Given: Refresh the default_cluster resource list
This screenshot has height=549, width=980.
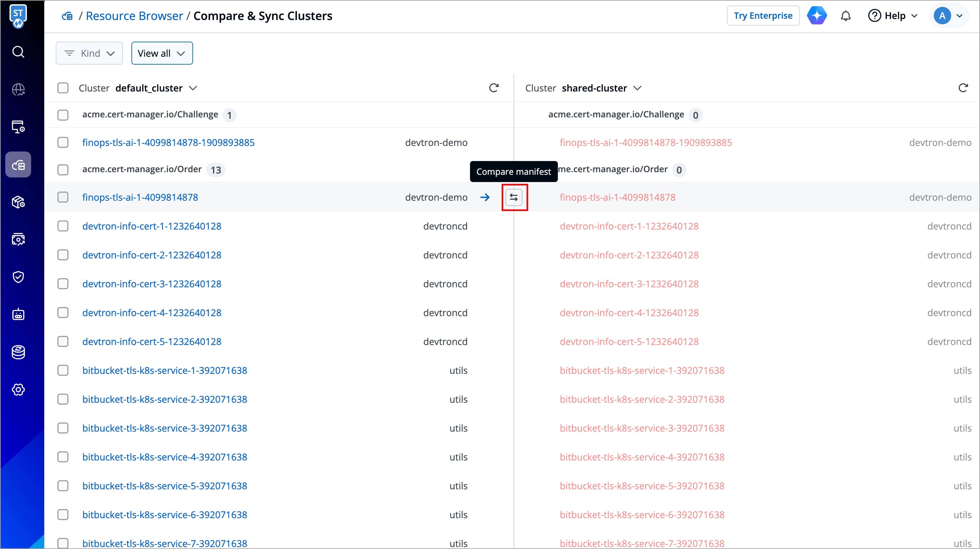Looking at the screenshot, I should coord(493,88).
